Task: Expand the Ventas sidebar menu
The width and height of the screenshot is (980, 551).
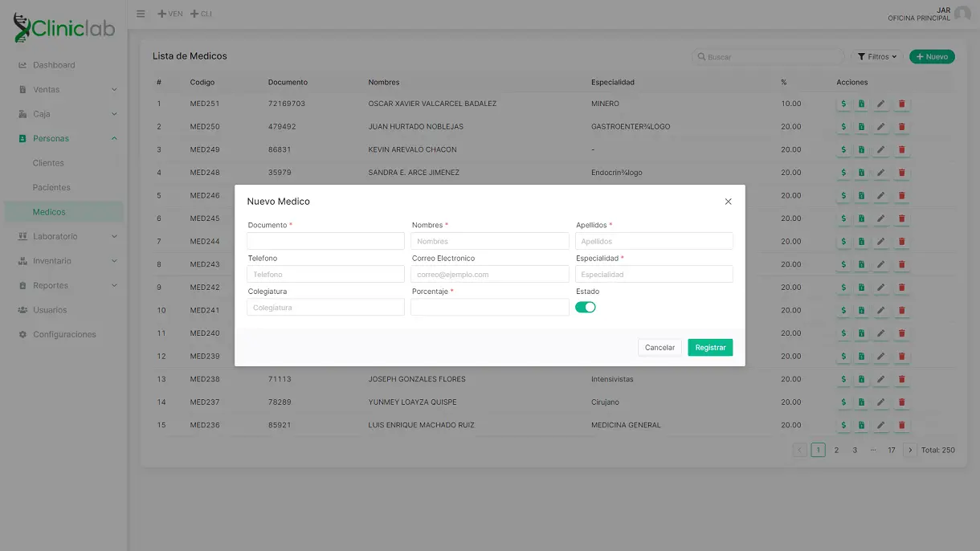Action: (68, 89)
